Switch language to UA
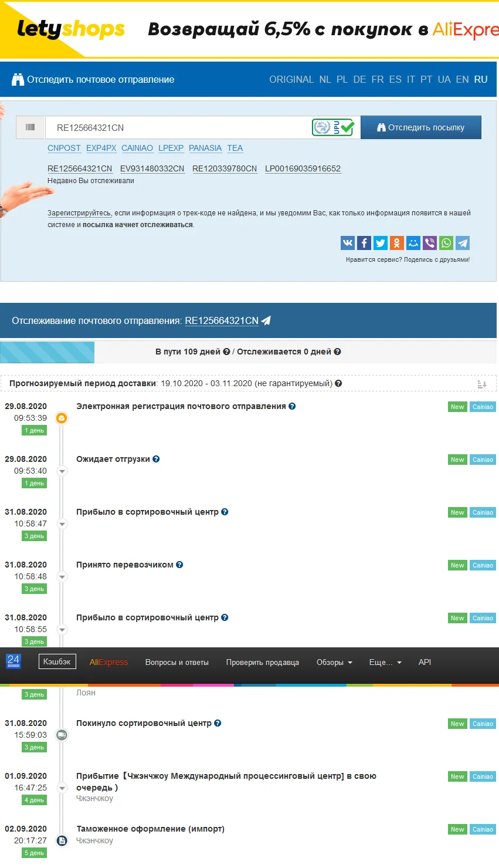The height and width of the screenshot is (868, 499). 444,79
